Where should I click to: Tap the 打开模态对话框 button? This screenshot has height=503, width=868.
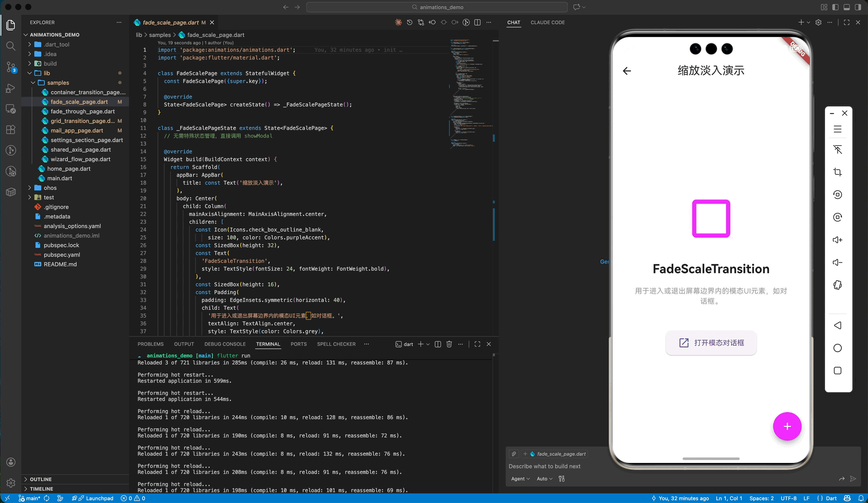tap(711, 343)
